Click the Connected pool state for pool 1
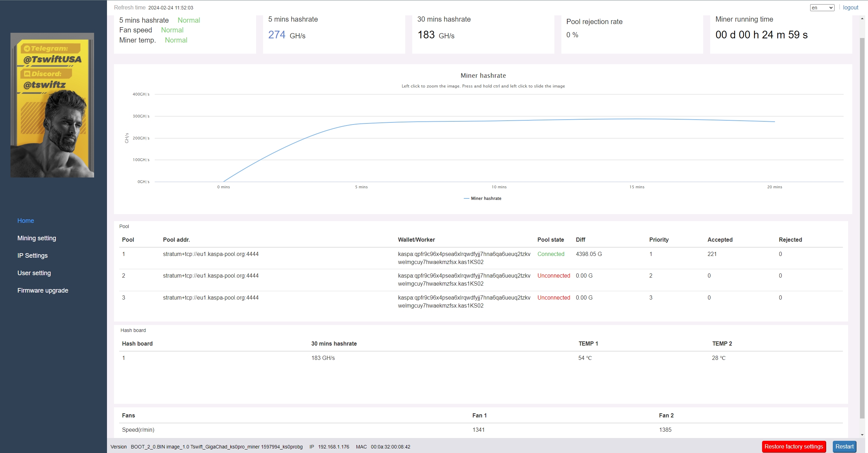 click(551, 254)
